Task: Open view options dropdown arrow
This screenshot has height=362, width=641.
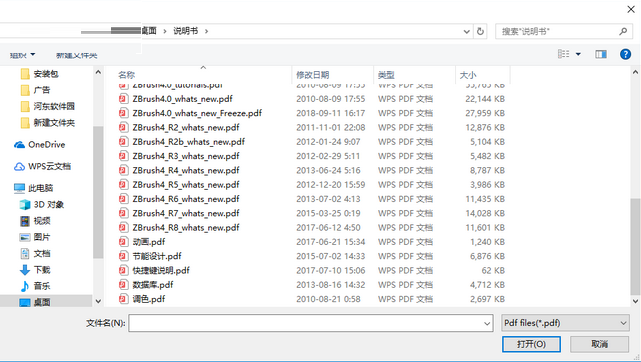Action: point(578,54)
